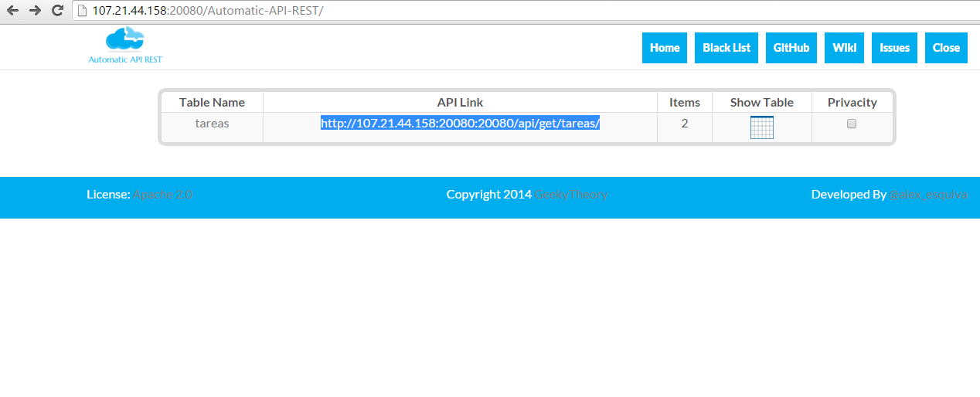Click the Automatic API REST cloud logo
The width and height of the screenshot is (980, 397).
[125, 45]
